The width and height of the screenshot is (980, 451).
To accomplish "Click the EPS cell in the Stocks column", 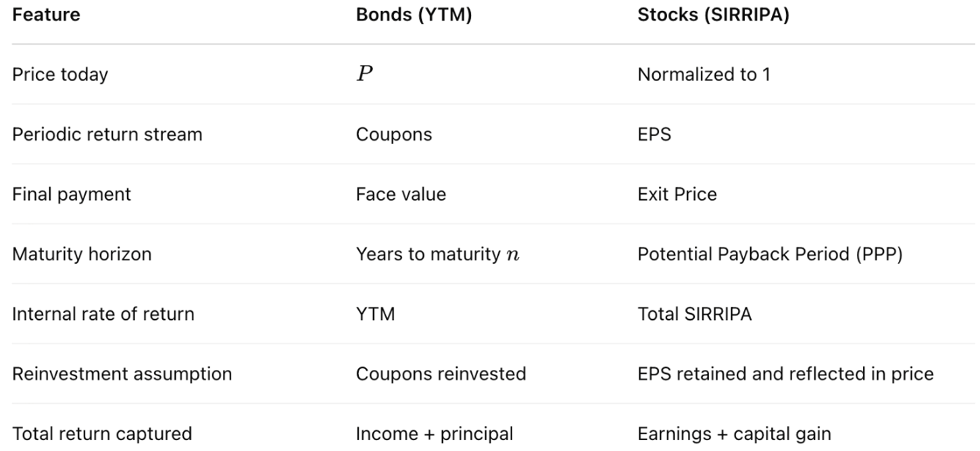I will 654,134.
